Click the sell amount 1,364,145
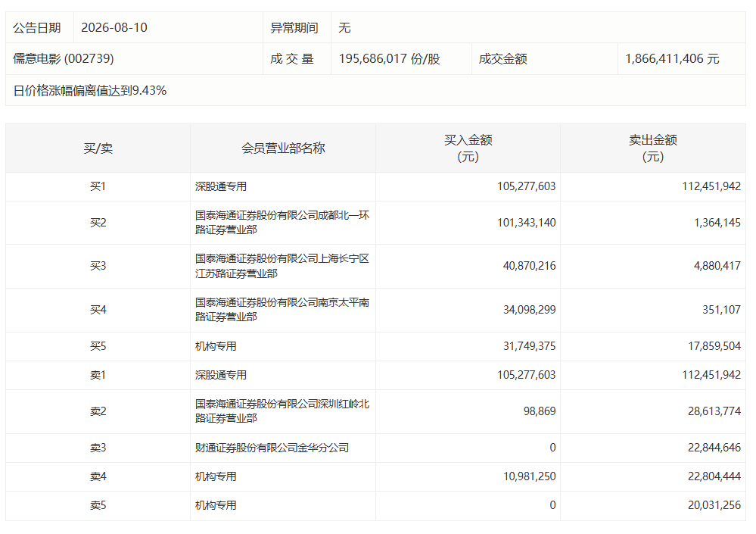 [717, 223]
